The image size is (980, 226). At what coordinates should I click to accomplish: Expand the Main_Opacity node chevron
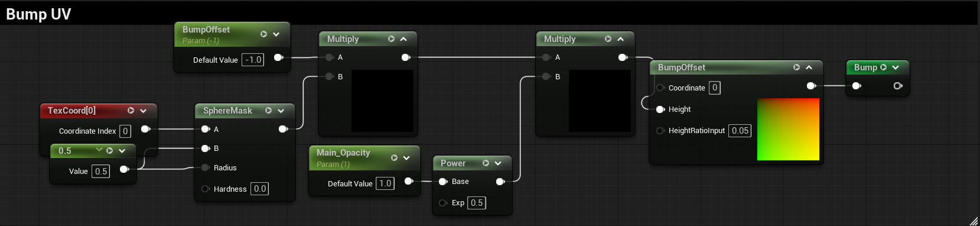tap(406, 158)
